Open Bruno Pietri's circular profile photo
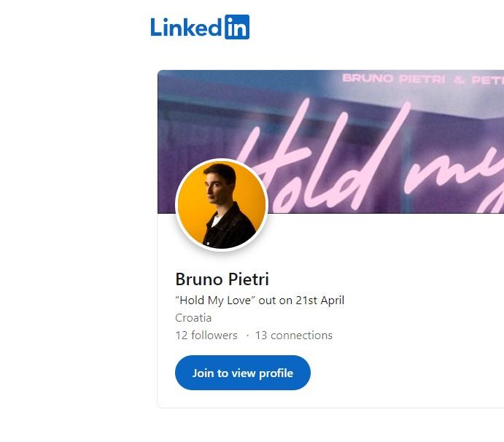Screen dimensions: 504x442 coord(222,204)
